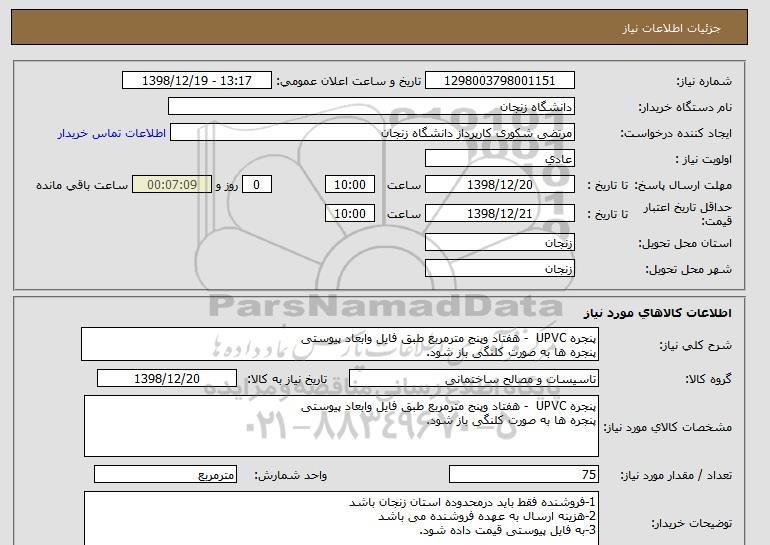Screen dimensions: 770x545
Task: Click the label تعداد / مقدار مورد نیاز
Action: 676,475
